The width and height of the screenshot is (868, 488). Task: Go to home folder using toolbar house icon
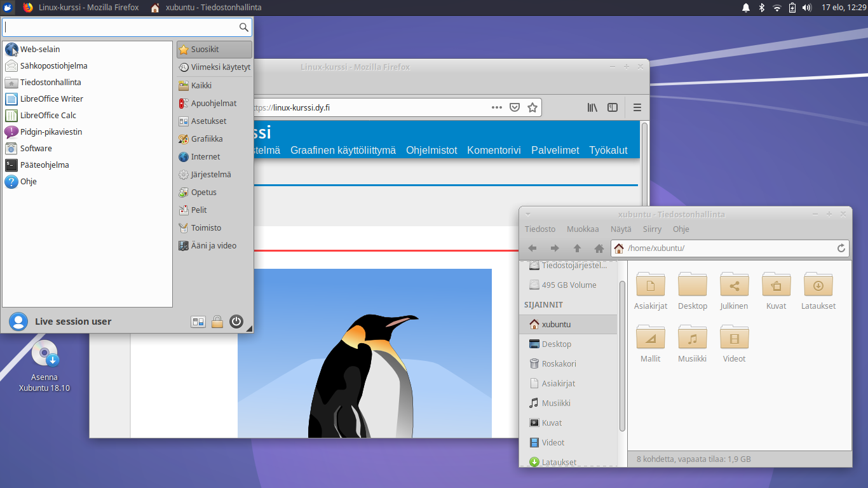click(599, 248)
